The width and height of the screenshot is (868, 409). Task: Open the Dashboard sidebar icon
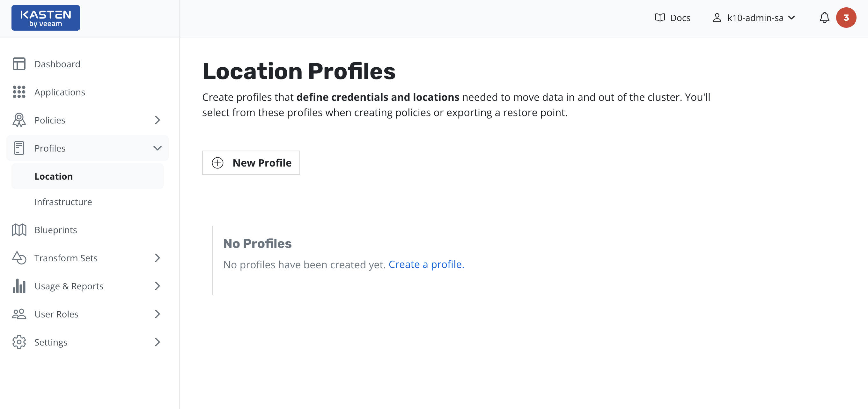[x=19, y=64]
